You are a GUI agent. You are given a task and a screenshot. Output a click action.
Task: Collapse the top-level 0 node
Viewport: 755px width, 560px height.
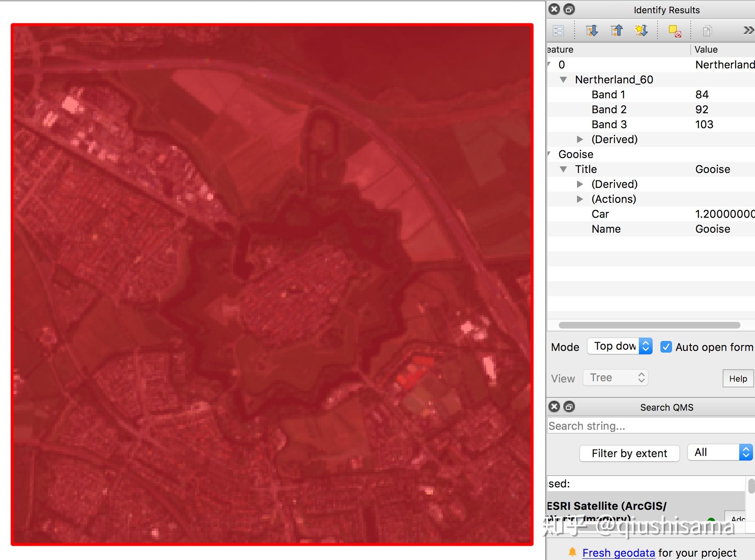click(x=549, y=65)
